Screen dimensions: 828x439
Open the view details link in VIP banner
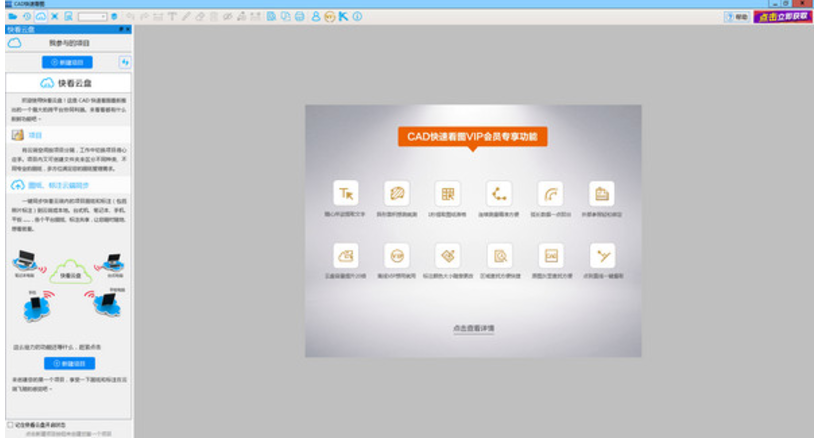(473, 328)
